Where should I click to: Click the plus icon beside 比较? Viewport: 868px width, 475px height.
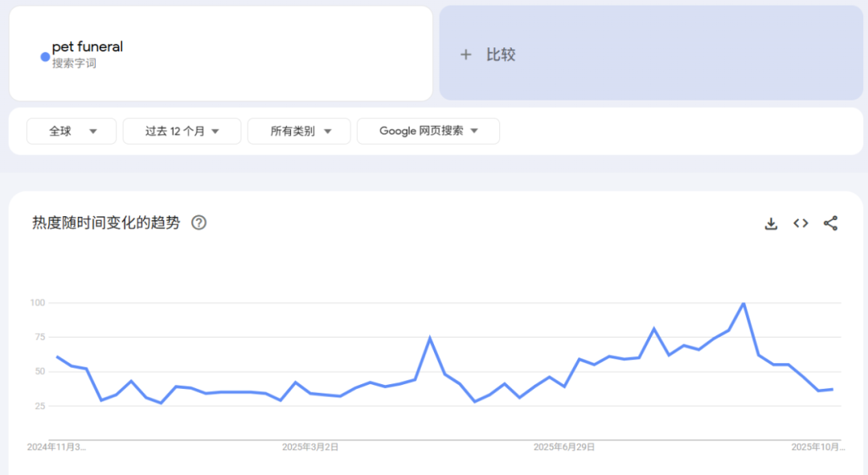click(x=466, y=55)
